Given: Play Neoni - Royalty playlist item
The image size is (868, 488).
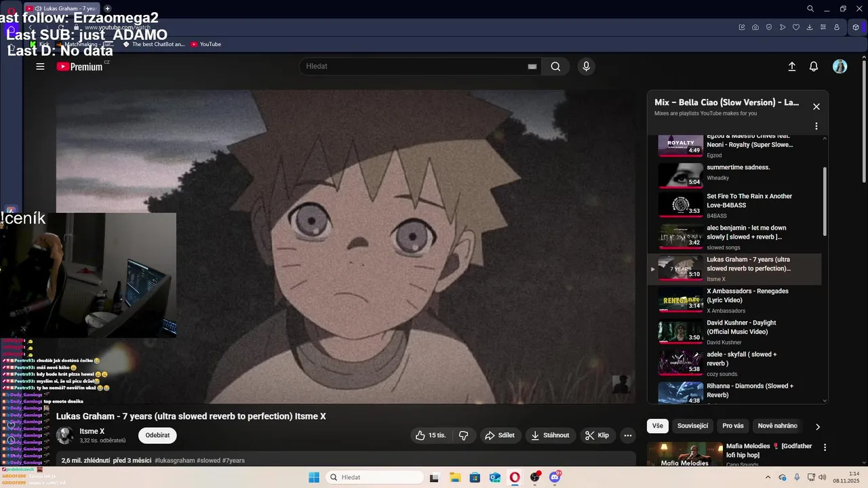Looking at the screenshot, I should click(734, 145).
